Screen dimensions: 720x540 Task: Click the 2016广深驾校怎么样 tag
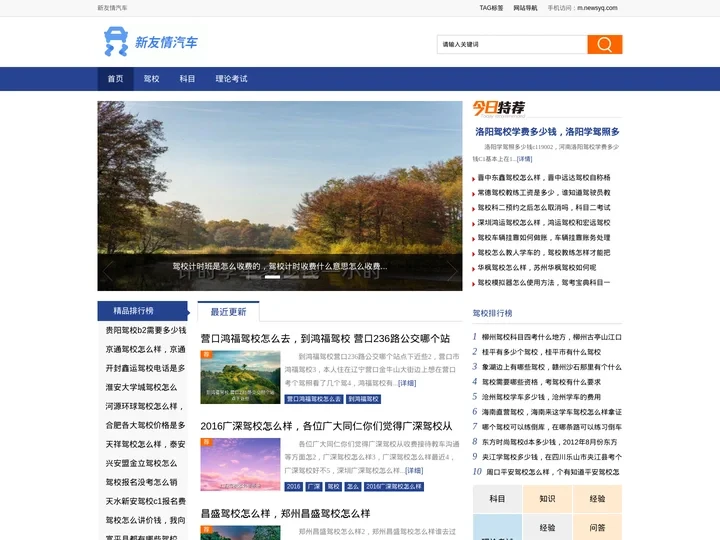coord(394,487)
